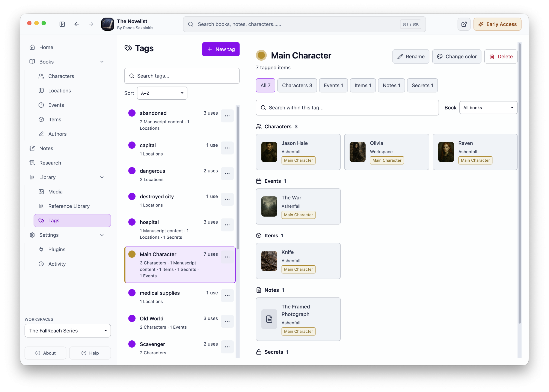
Task: Open the All books dropdown
Action: pyautogui.click(x=488, y=108)
